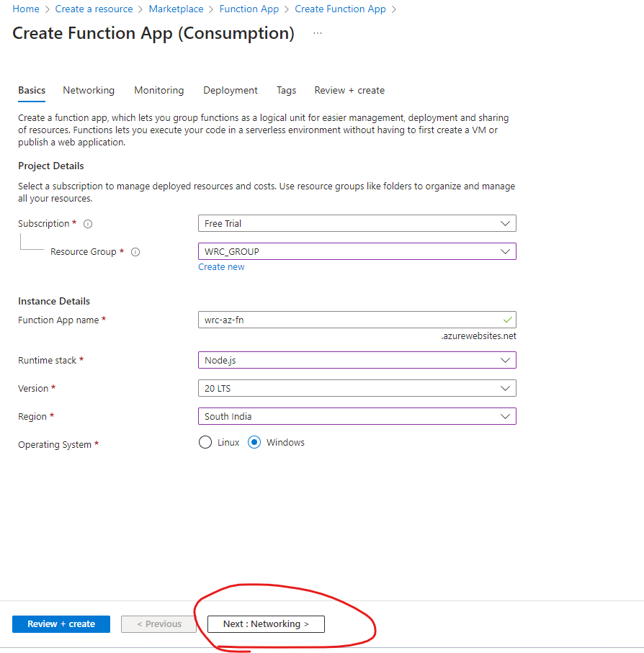Open the Runtime stack dropdown Node.js

tap(357, 360)
